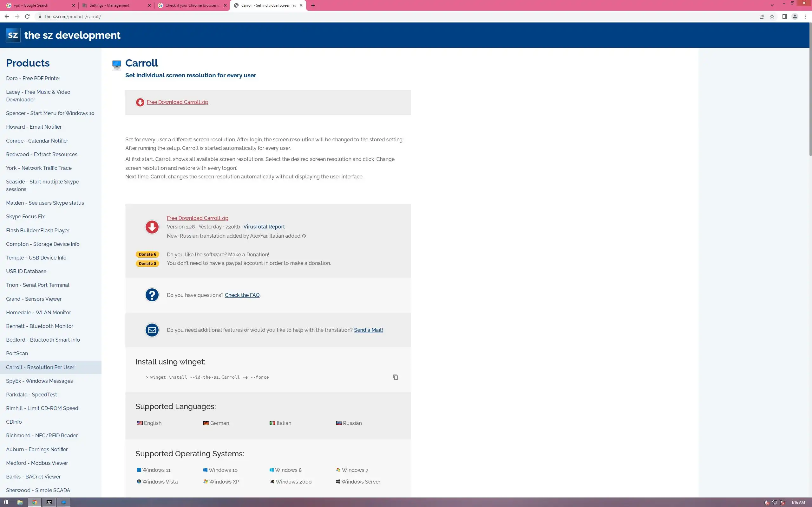Open the Windows Start button
The height and width of the screenshot is (507, 812).
click(6, 502)
